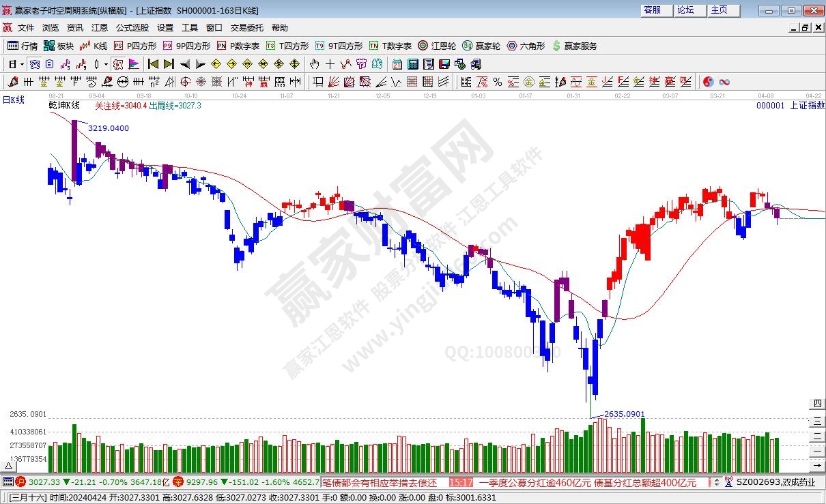Open the 交易委托 menu
This screenshot has width=826, height=504.
[x=246, y=28]
